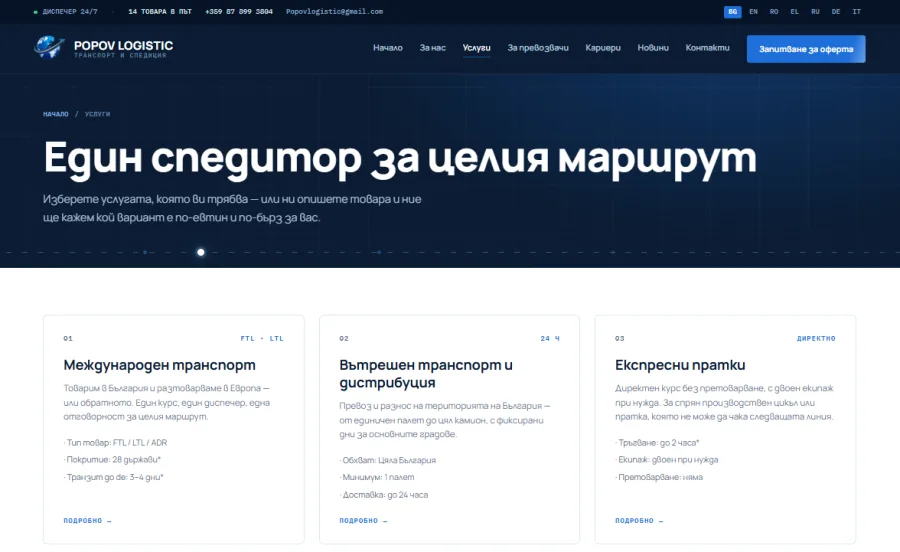Click the Тип товар: FTL / LTL / ADR line

tap(115, 442)
